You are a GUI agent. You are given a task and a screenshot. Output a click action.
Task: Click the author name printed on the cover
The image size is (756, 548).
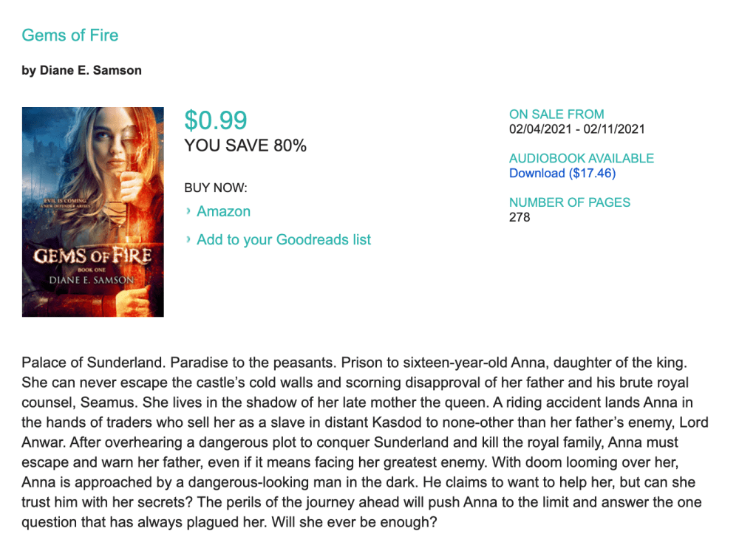pos(92,280)
